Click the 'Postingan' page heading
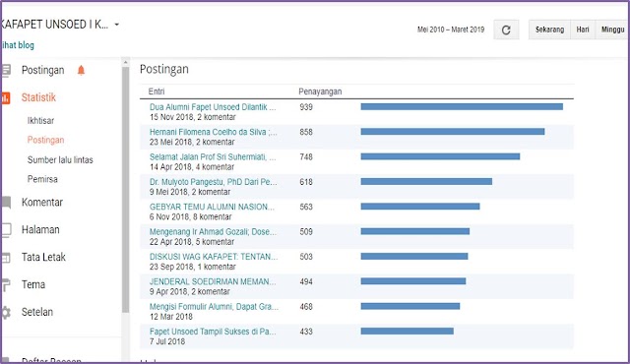The image size is (630, 364). pyautogui.click(x=164, y=70)
